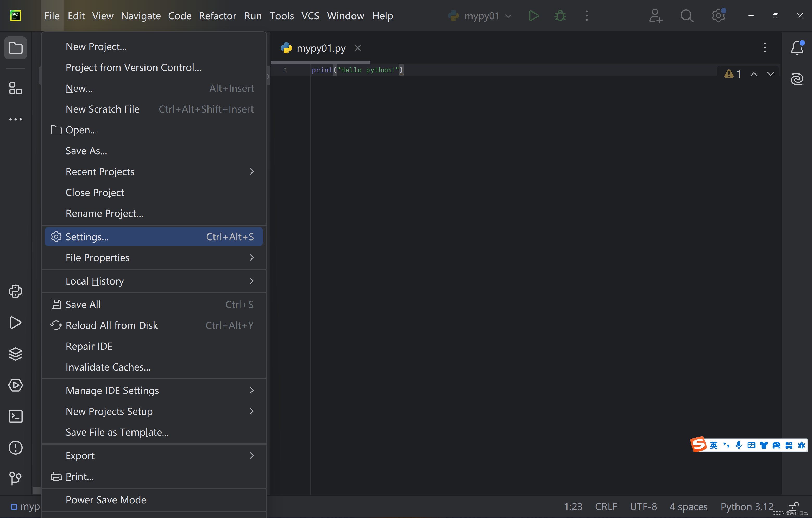Open the Problems tool window icon
This screenshot has height=518, width=812.
(16, 447)
